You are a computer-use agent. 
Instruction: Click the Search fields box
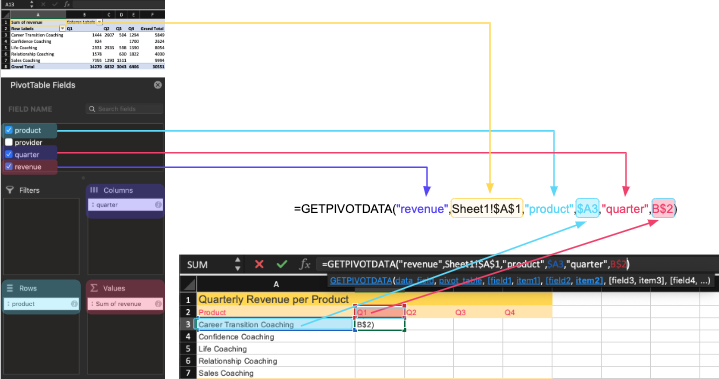124,109
